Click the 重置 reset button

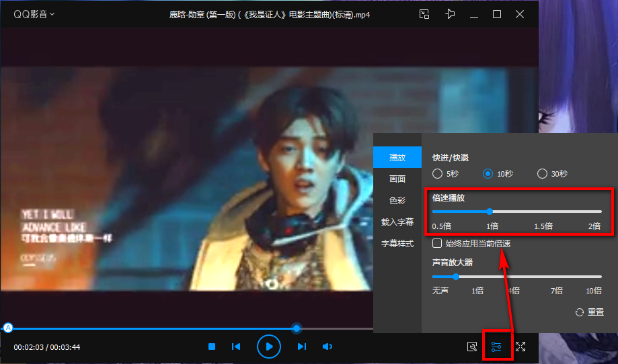point(590,312)
